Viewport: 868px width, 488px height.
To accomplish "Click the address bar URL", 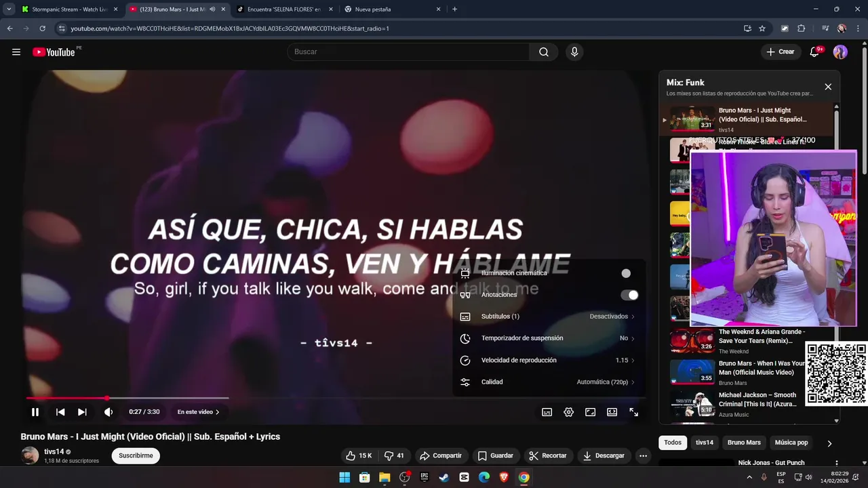I will point(230,28).
